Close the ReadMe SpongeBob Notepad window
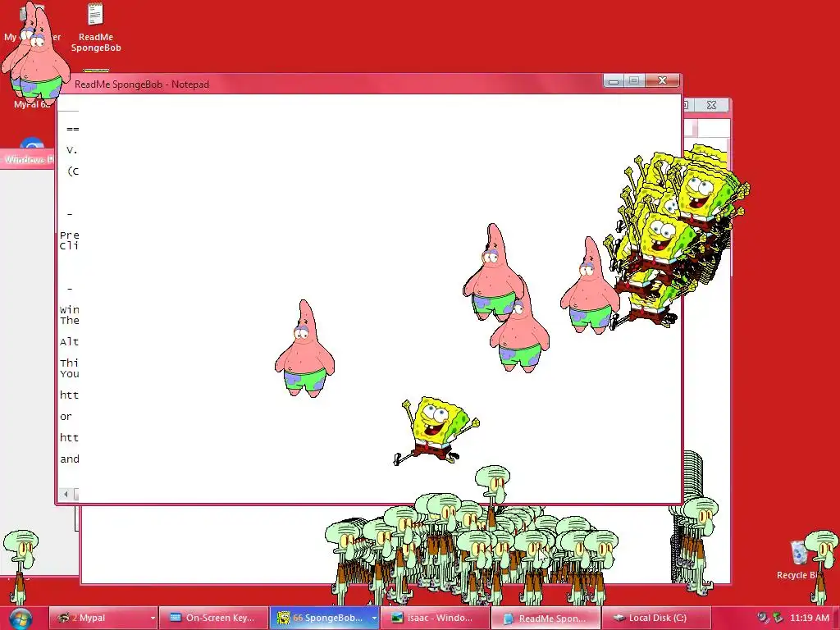 click(x=662, y=81)
